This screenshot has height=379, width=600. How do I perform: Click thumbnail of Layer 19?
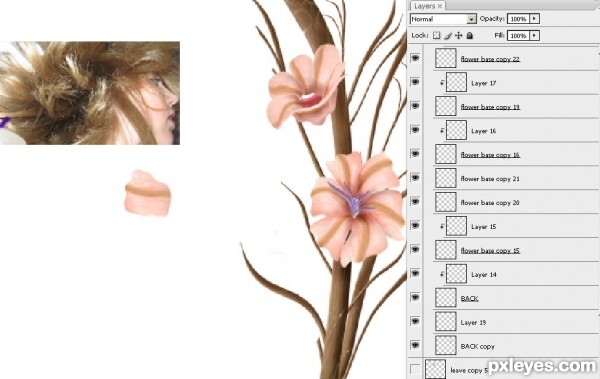pos(446,321)
